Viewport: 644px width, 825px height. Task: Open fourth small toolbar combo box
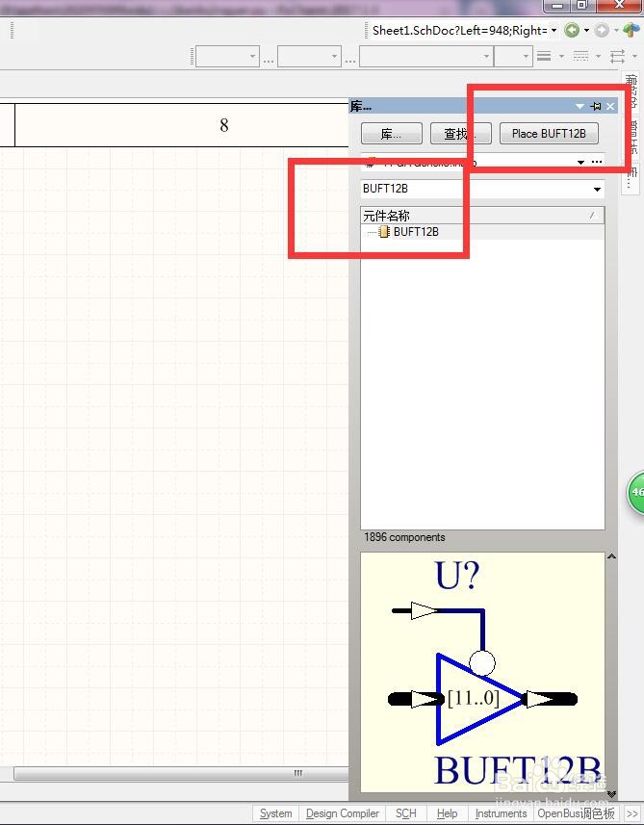pos(513,56)
